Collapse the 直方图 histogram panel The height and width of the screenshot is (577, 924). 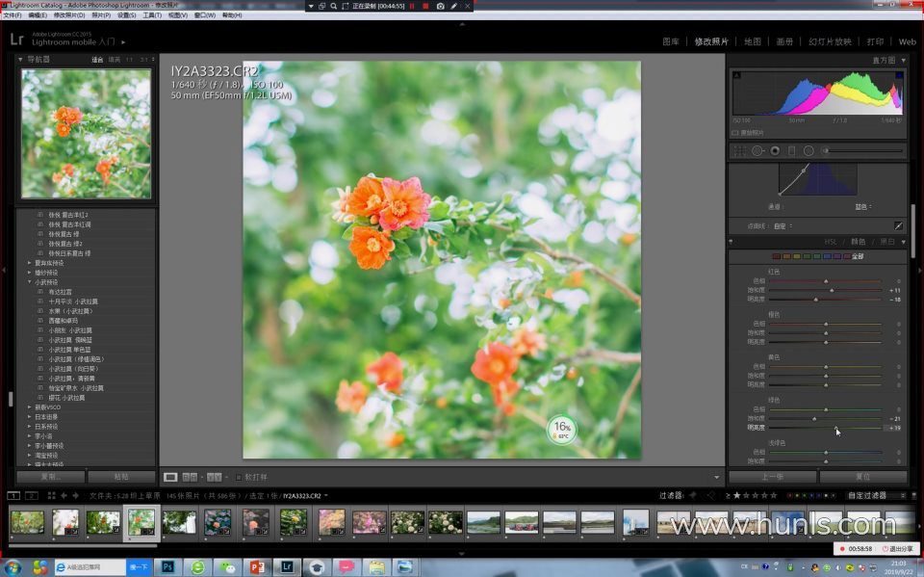tap(904, 60)
